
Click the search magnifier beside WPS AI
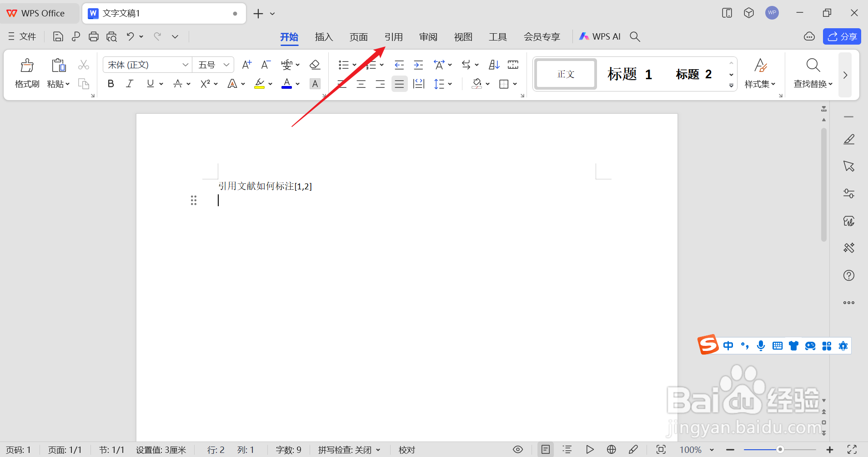[x=635, y=36]
